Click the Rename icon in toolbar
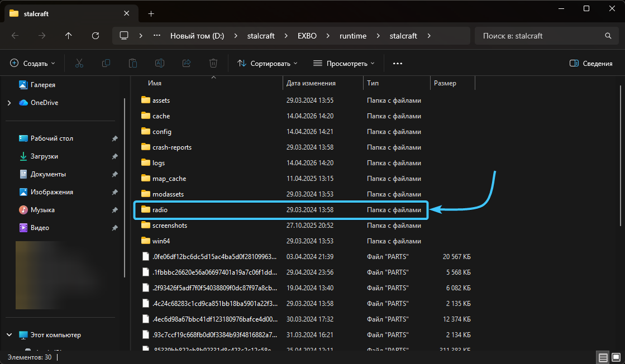 pyautogui.click(x=159, y=64)
